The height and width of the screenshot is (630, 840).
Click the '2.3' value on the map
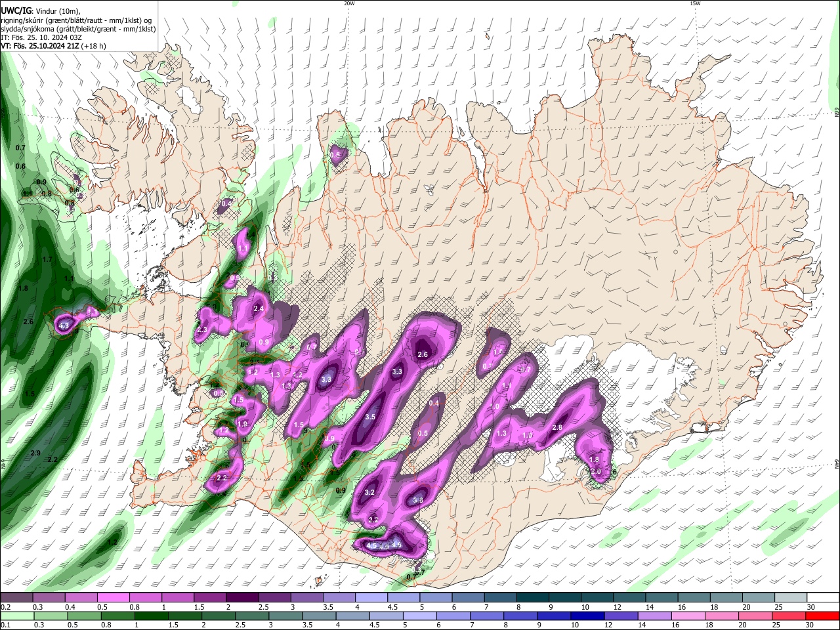click(x=201, y=329)
